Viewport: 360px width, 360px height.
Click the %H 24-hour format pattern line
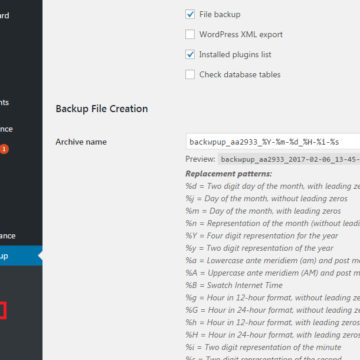[x=273, y=335]
